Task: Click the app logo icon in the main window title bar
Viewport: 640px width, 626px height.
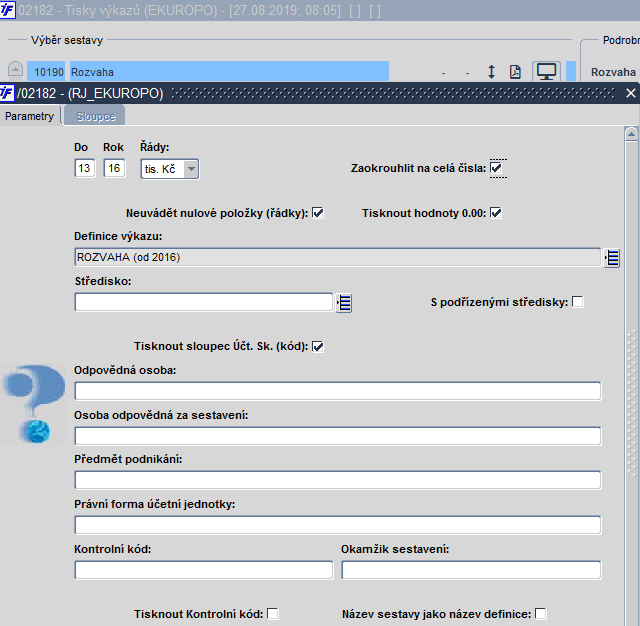Action: [7, 10]
